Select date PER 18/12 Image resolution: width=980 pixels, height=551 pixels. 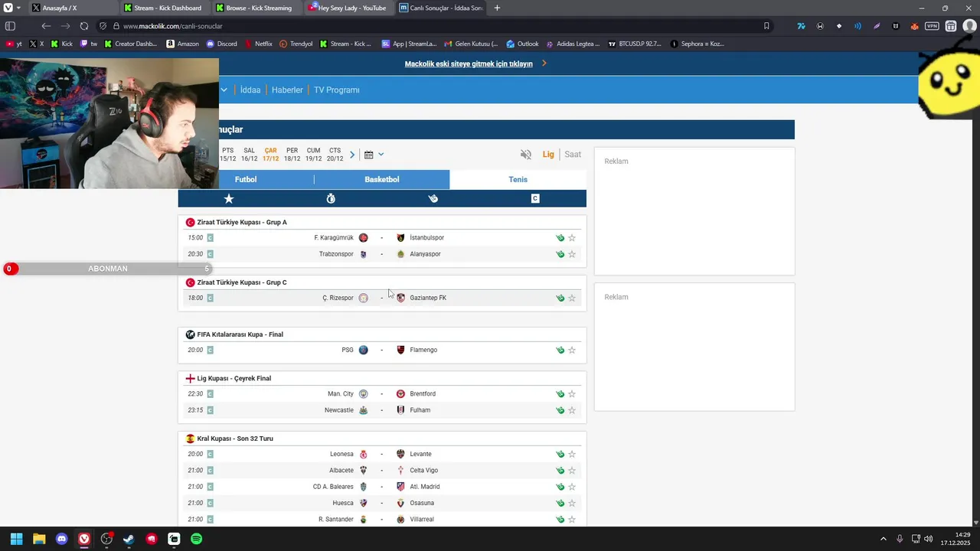[292, 155]
